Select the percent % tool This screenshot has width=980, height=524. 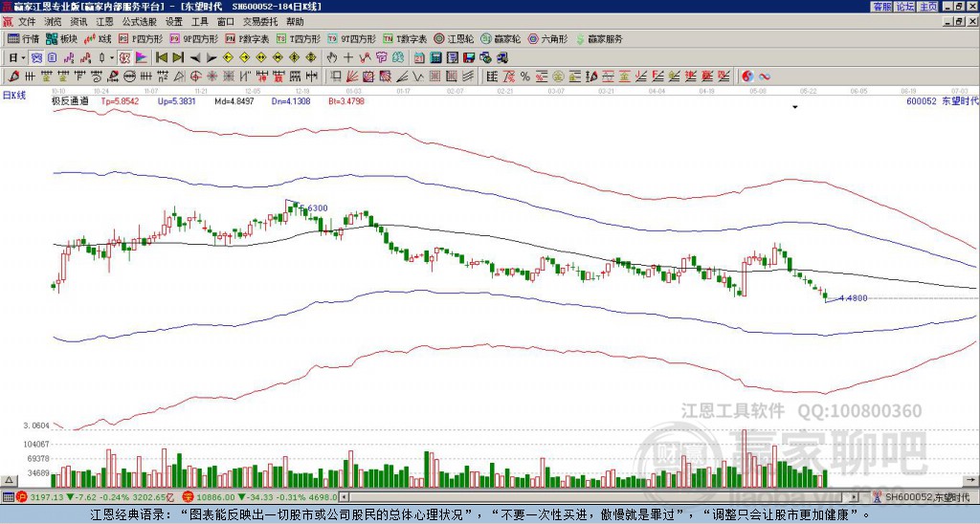pyautogui.click(x=525, y=76)
